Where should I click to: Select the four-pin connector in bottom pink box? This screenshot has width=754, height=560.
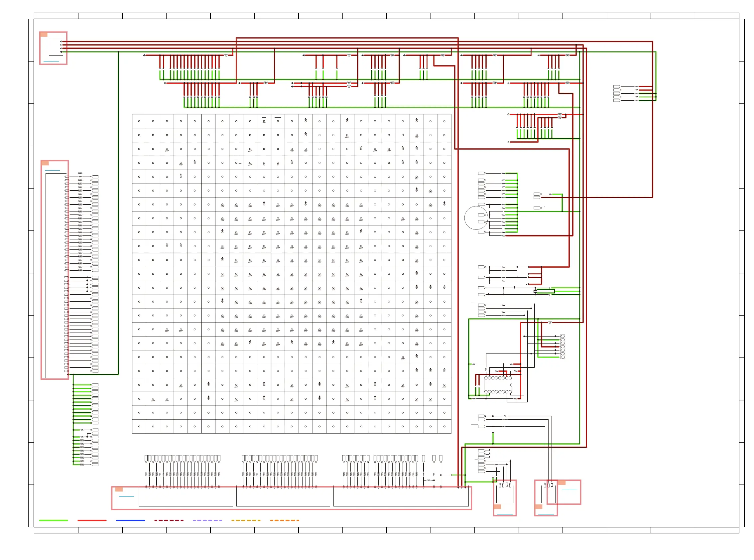[505, 493]
